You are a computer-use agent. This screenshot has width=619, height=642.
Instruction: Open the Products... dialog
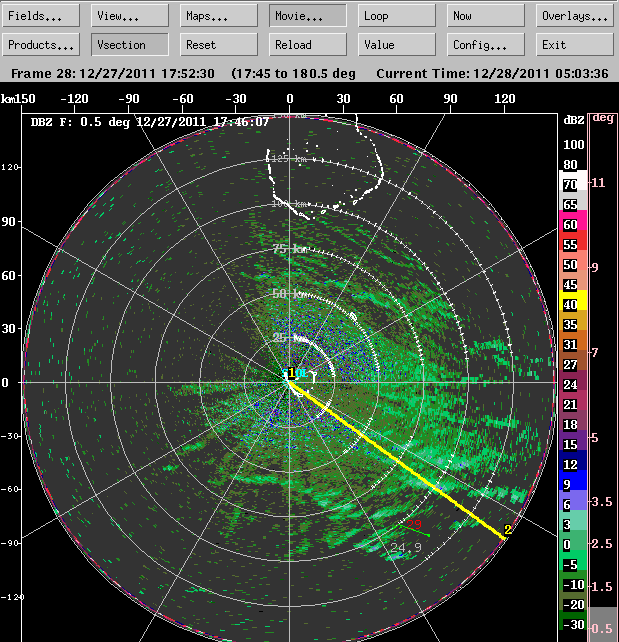(x=41, y=45)
